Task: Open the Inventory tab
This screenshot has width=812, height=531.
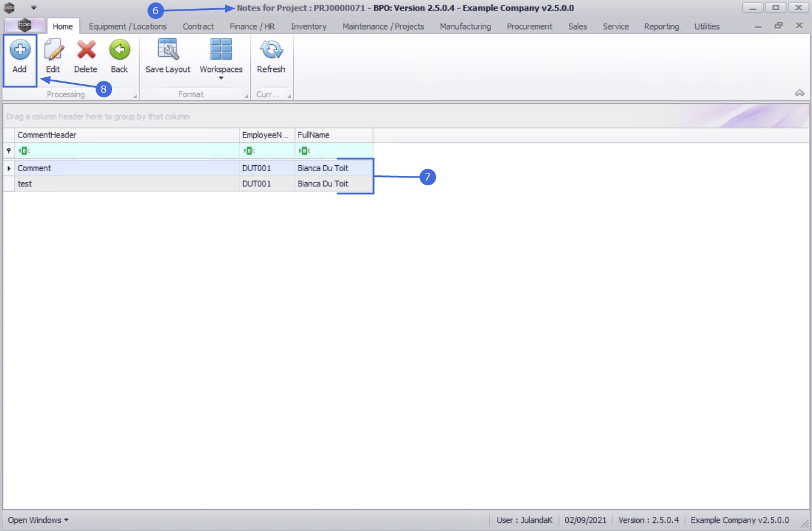Action: 309,27
